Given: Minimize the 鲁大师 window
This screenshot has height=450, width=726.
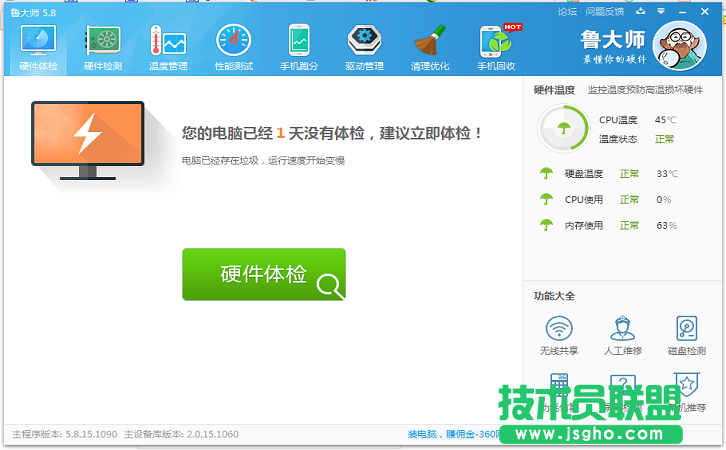Looking at the screenshot, I should point(682,12).
